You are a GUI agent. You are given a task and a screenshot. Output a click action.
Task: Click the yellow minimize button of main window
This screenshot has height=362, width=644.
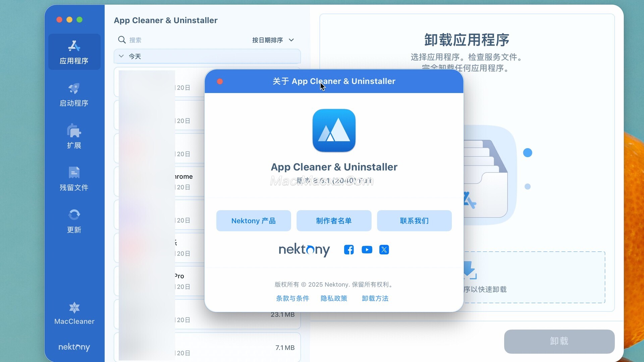[x=69, y=20]
